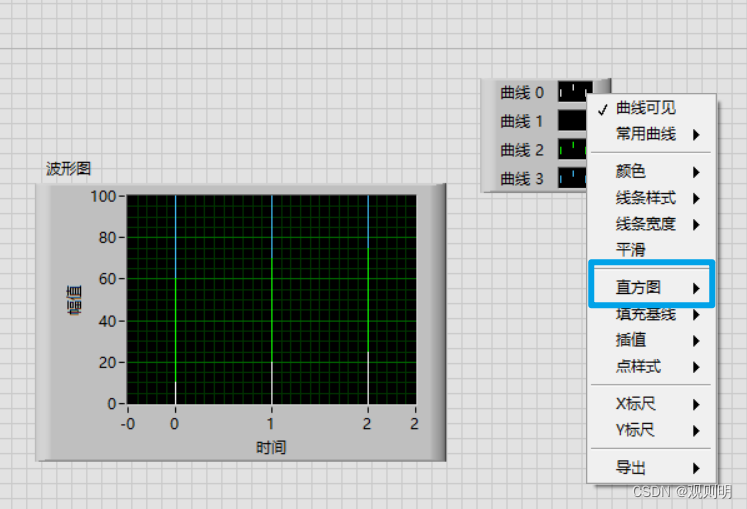Click the X-axis value -0
The image size is (747, 509).
pos(128,424)
